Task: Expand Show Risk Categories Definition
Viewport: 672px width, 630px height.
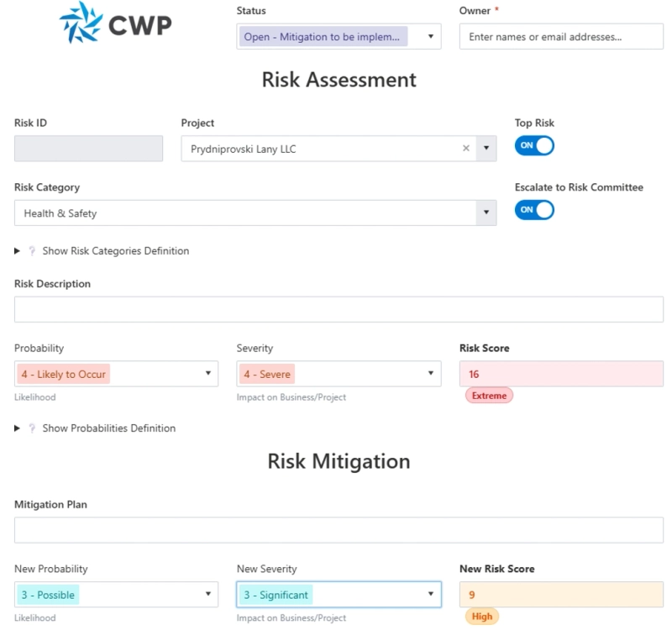Action: (17, 250)
